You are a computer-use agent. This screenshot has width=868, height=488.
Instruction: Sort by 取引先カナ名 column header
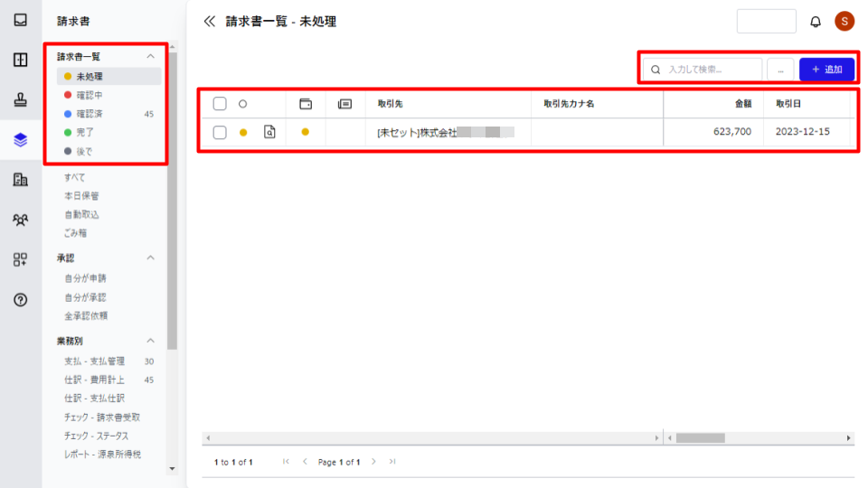[x=569, y=103]
